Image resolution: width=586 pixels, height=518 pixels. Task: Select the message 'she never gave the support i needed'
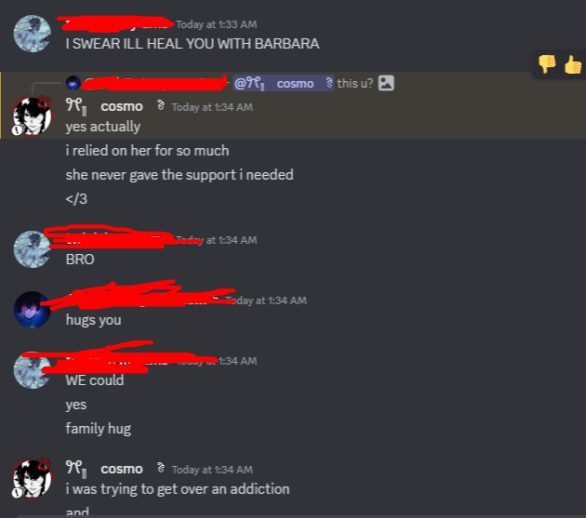point(179,175)
